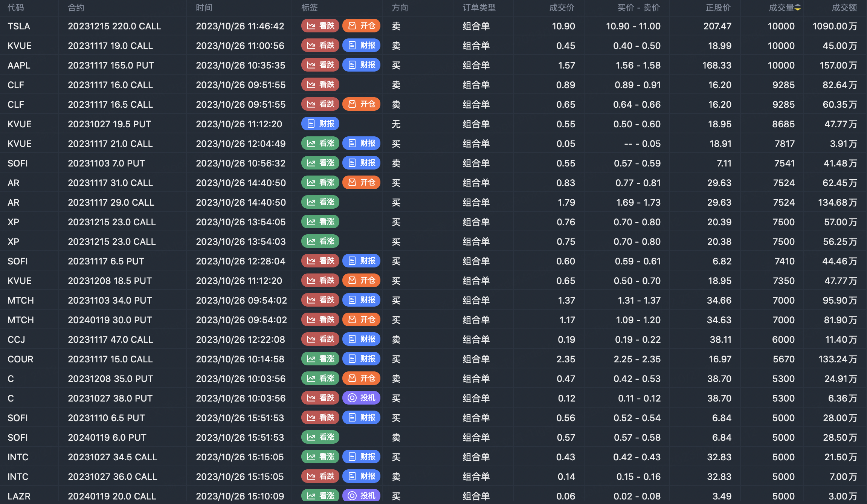Click the 财报 tag in KVUE 19.5 PUT row
The height and width of the screenshot is (504, 867).
click(320, 124)
